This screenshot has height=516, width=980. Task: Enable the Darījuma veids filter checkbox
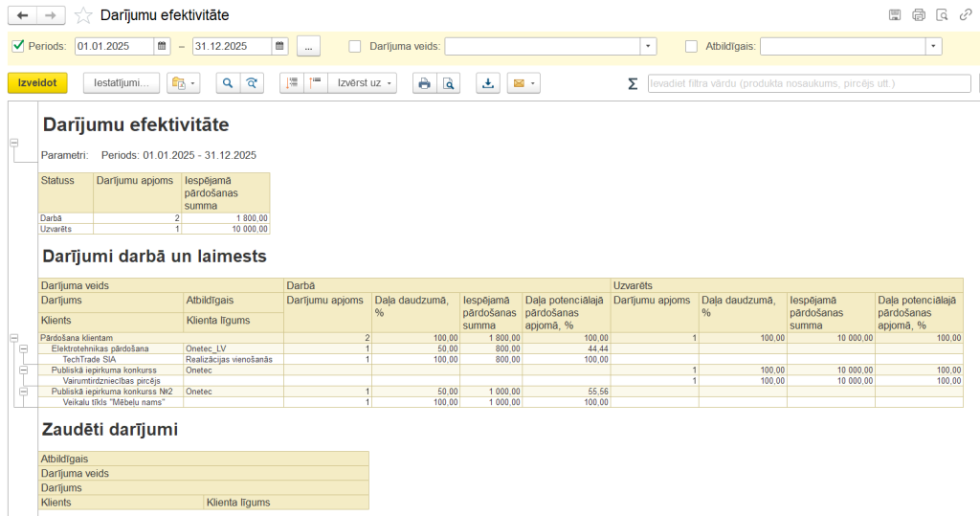tap(355, 46)
